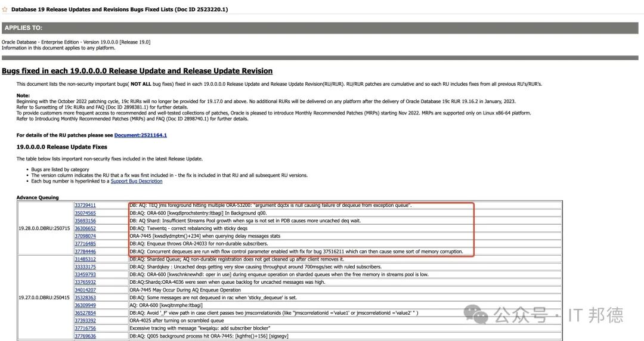Click the Concurrent dequeues flow control description
The height and width of the screenshot is (341, 644).
tap(296, 252)
